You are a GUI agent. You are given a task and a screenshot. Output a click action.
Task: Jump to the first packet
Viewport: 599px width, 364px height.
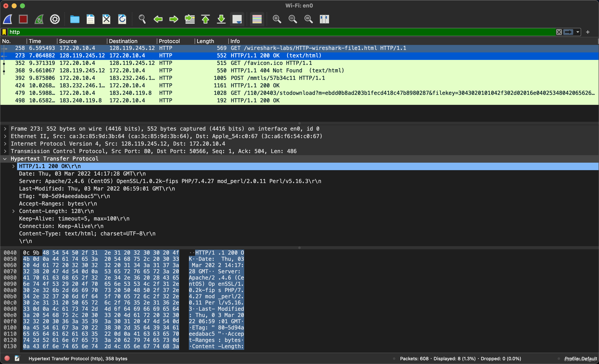pos(205,19)
